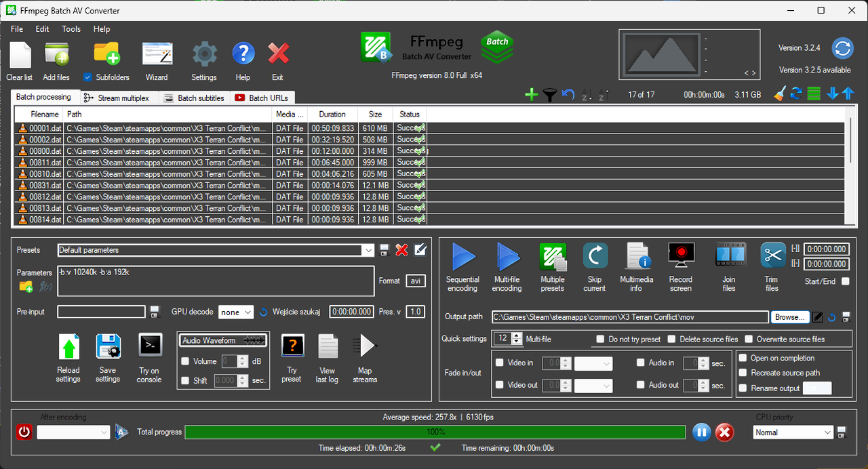Image resolution: width=868 pixels, height=469 pixels.
Task: Click the Clear list icon
Action: [20, 54]
